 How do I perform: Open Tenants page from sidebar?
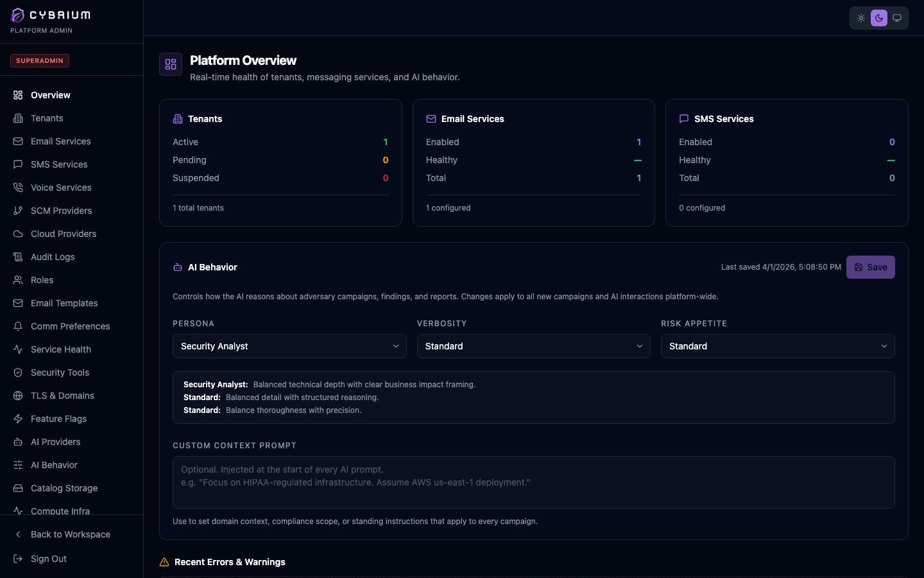(x=71, y=118)
